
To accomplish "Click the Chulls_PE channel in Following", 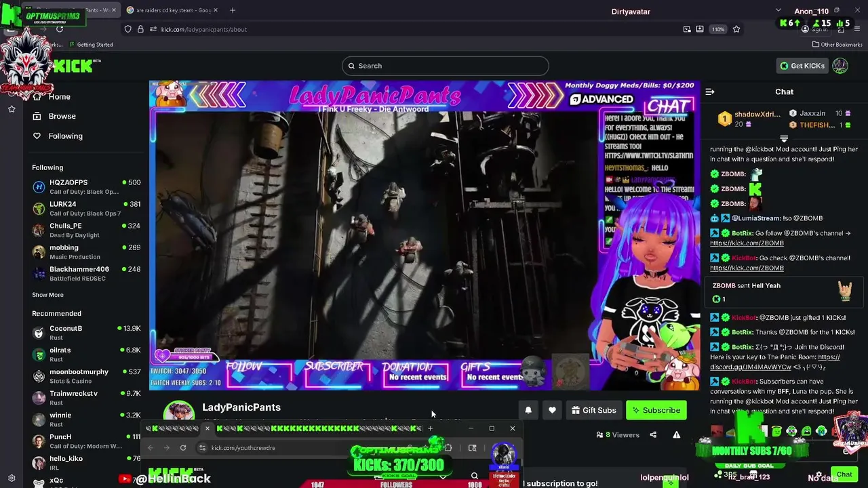I will pos(86,230).
